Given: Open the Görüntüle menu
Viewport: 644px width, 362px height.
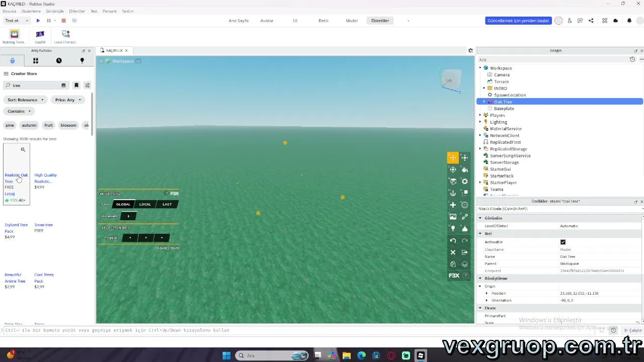Looking at the screenshot, I should tap(55, 11).
